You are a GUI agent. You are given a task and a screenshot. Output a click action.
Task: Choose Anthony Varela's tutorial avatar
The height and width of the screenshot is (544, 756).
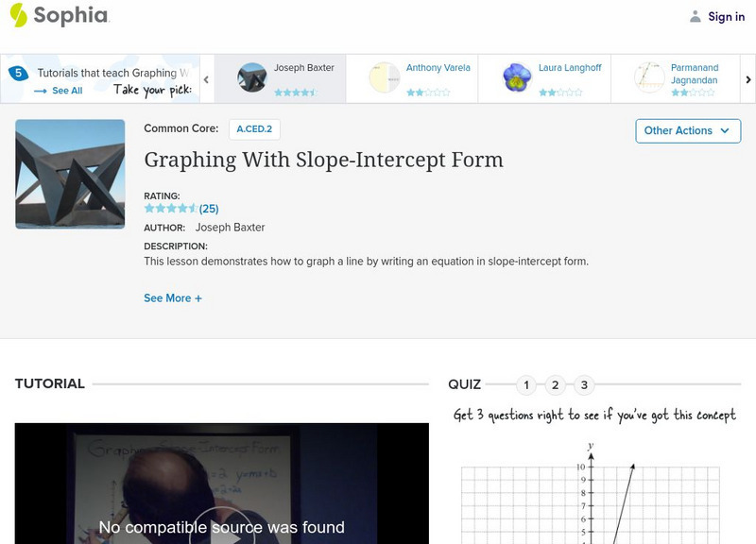(x=385, y=77)
